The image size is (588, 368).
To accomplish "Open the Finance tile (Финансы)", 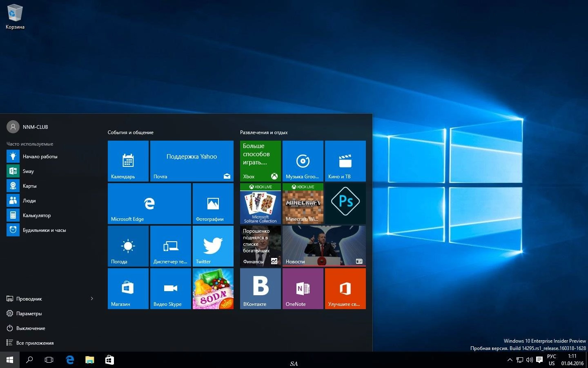I will tap(261, 246).
